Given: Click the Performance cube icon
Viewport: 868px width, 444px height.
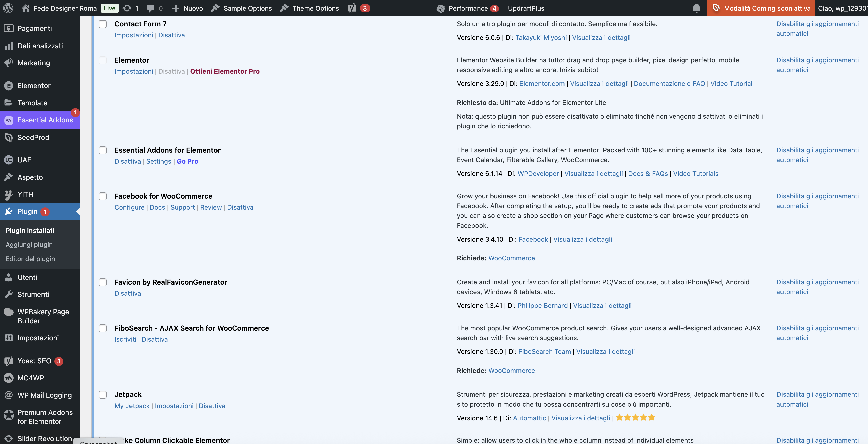Looking at the screenshot, I should coord(440,8).
